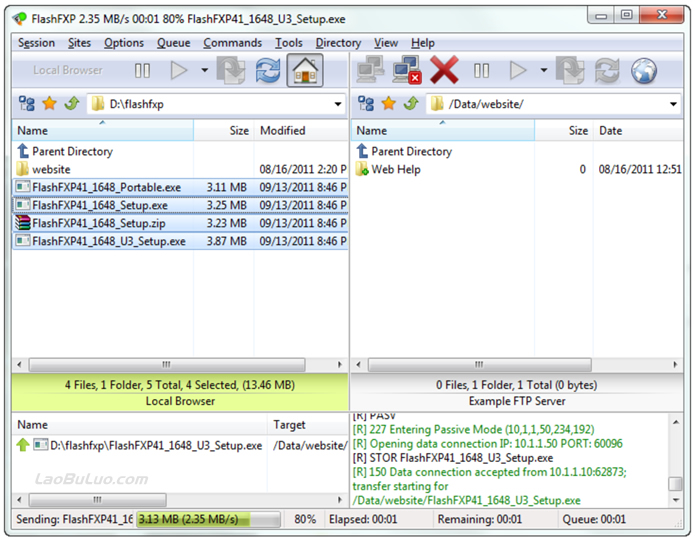Click the STOR command log line
695x540 pixels.
(453, 458)
